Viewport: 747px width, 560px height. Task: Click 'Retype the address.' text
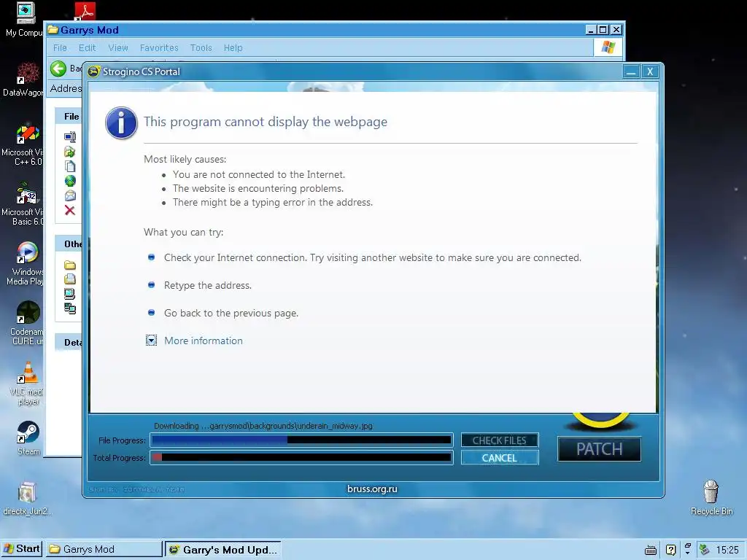[208, 285]
